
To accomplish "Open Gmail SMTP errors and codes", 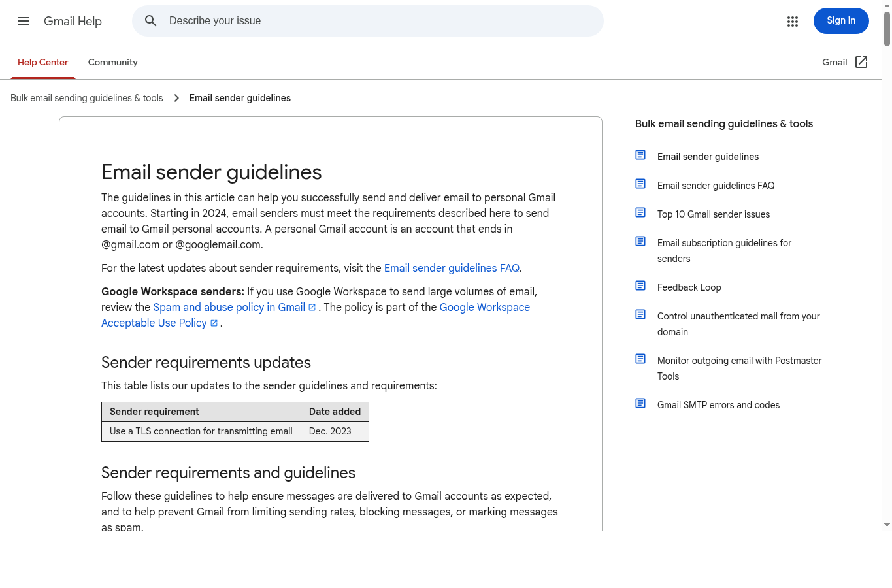I will point(718,405).
